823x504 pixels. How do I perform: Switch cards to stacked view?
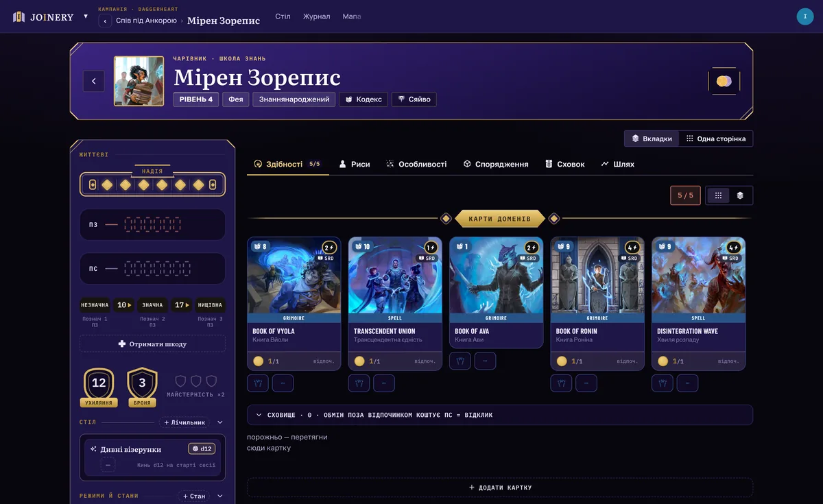pyautogui.click(x=740, y=195)
